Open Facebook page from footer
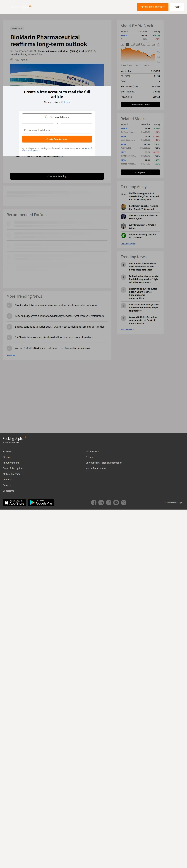The image size is (187, 868). pyautogui.click(x=94, y=503)
